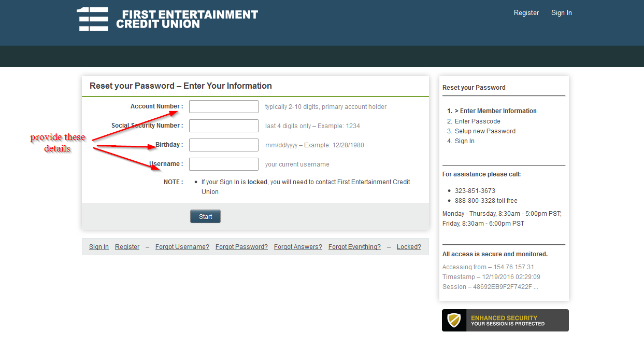Focus the Username input field

[224, 164]
